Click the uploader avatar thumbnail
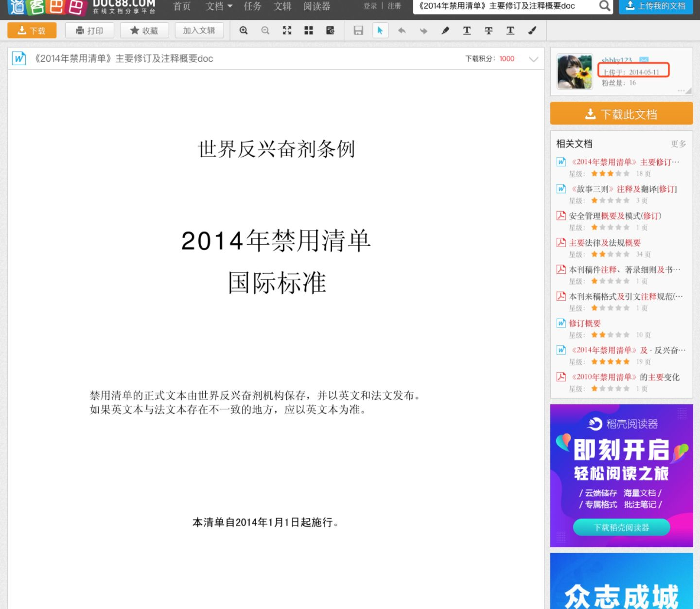The height and width of the screenshot is (609, 700). click(x=575, y=72)
